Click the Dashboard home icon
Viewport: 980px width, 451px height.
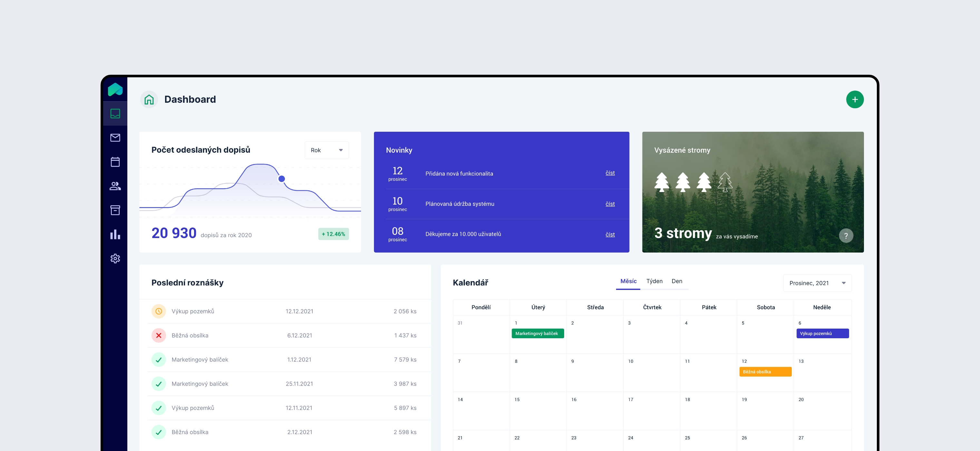coord(149,100)
